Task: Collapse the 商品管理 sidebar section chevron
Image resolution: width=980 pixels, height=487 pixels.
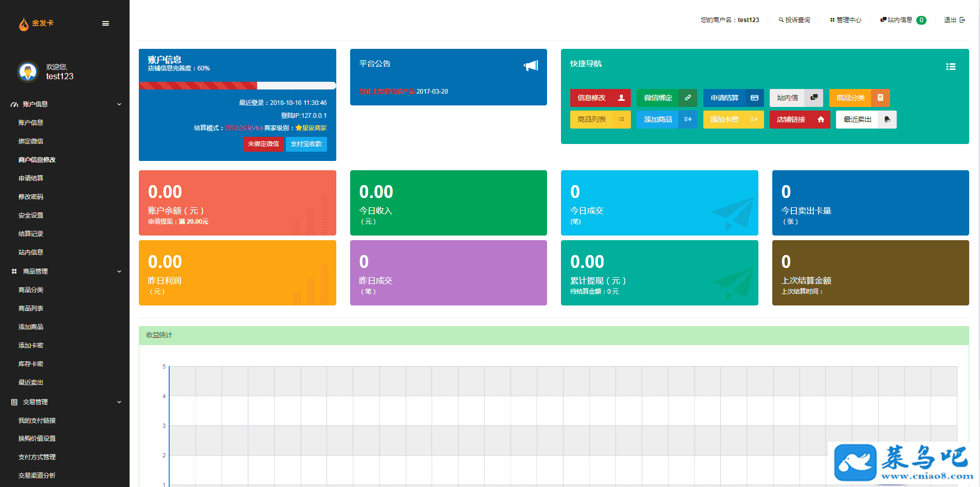Action: click(x=119, y=272)
